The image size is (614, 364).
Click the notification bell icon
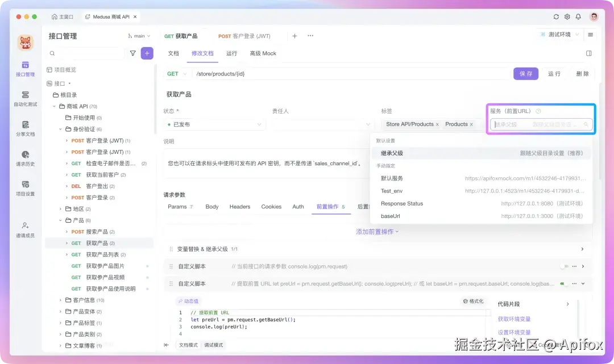tap(578, 16)
